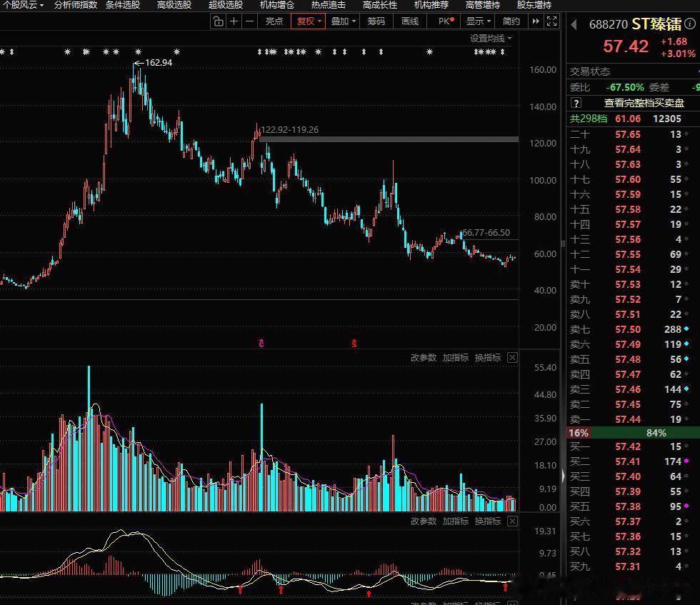Click 换指标 in the volume panel
700x605 pixels.
pyautogui.click(x=487, y=358)
